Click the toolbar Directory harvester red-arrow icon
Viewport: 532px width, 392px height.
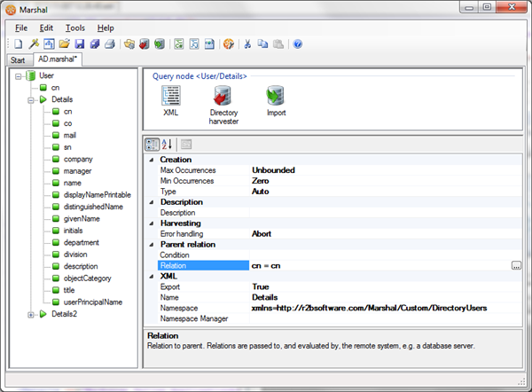(x=145, y=43)
